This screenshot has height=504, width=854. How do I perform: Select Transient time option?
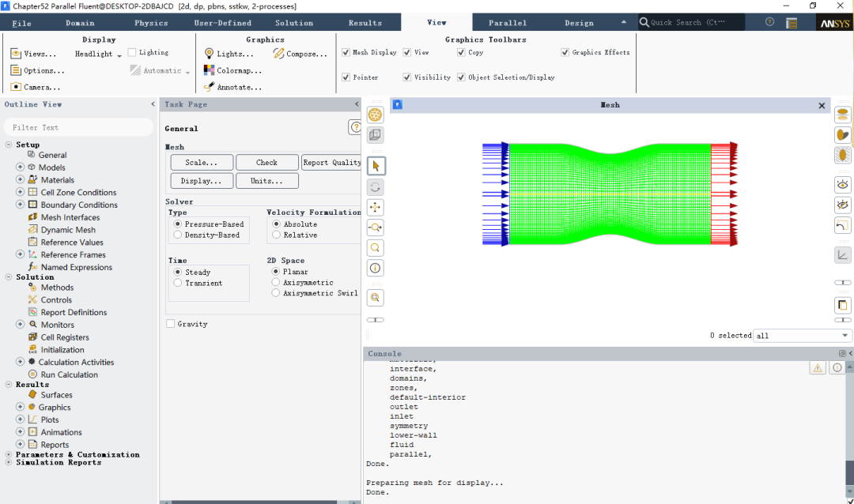(178, 283)
